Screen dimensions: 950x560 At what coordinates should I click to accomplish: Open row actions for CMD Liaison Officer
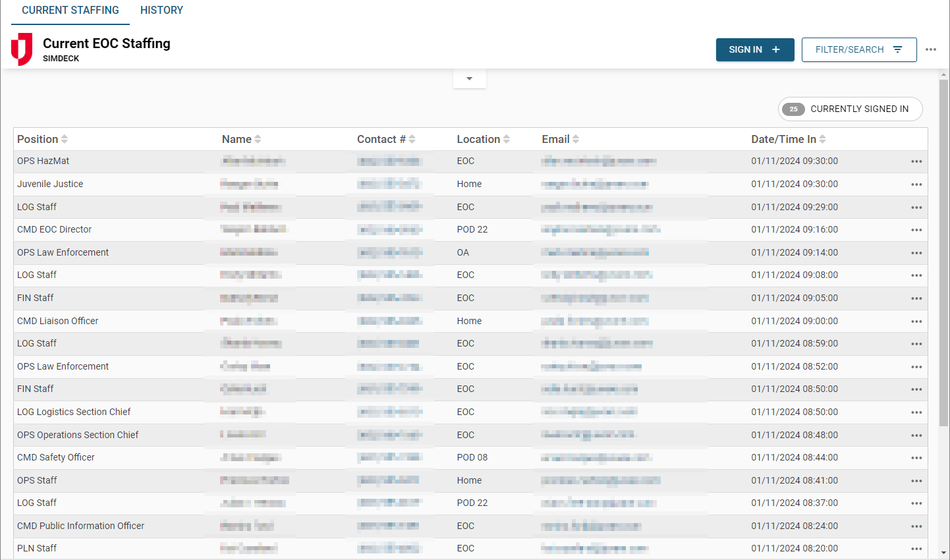[916, 322]
